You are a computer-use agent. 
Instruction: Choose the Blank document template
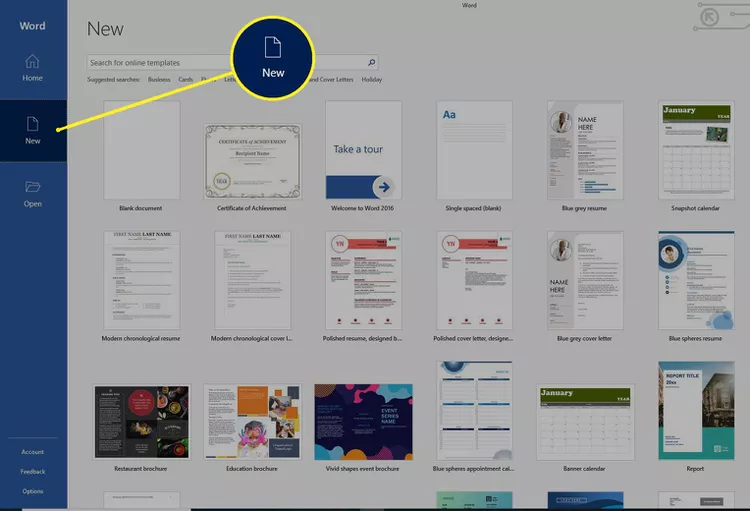click(x=141, y=150)
